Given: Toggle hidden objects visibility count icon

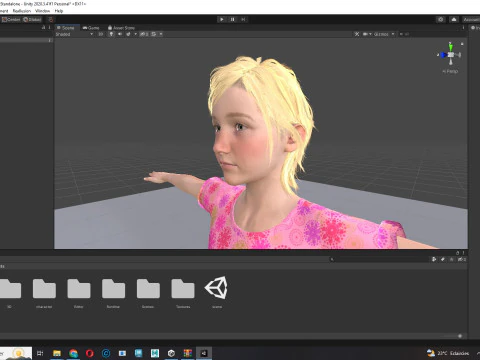Looking at the screenshot, I should (x=144, y=34).
